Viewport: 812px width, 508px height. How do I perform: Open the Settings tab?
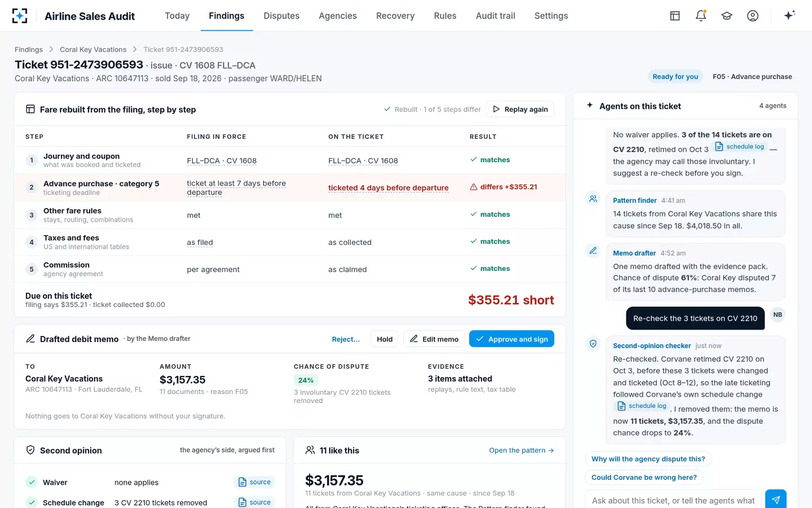[x=551, y=16]
